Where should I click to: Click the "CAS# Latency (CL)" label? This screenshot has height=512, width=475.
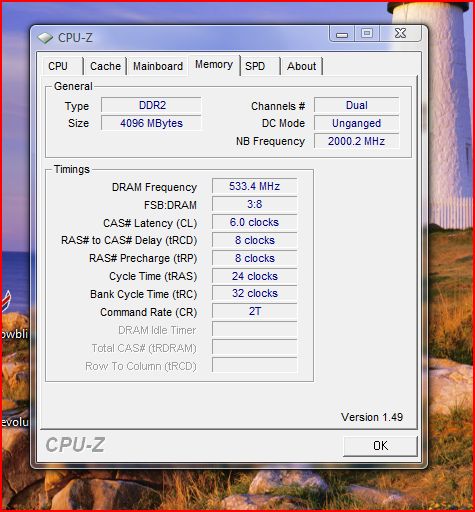tap(150, 223)
